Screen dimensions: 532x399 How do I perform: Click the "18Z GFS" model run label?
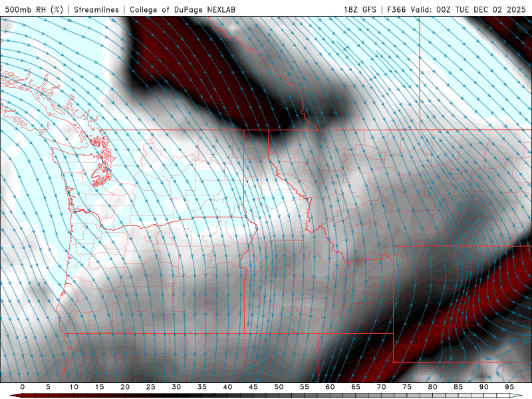360,9
